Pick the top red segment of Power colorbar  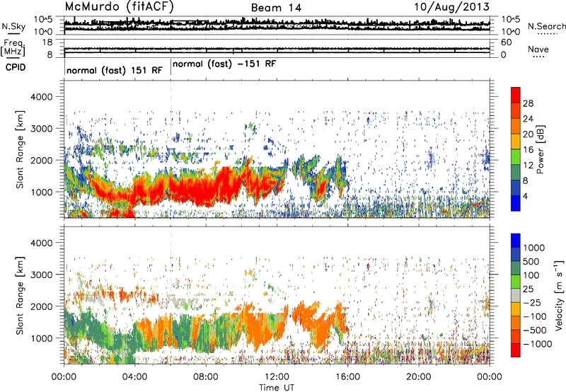tap(516, 96)
